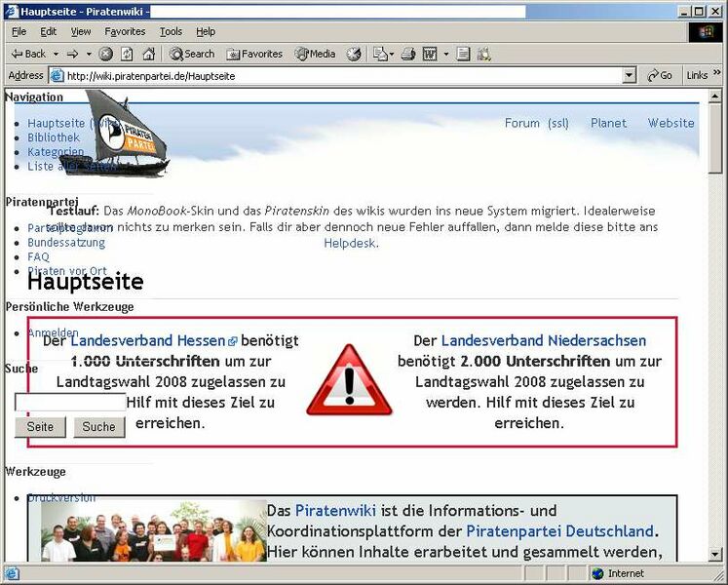
Task: Open the Search pane from the toolbar
Action: (x=192, y=54)
